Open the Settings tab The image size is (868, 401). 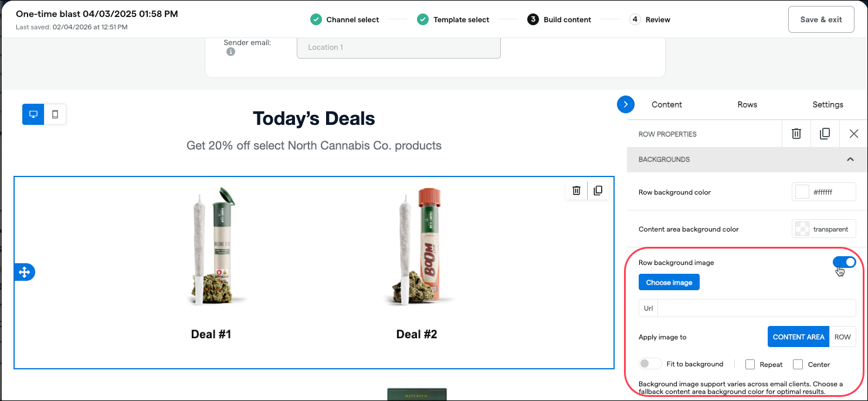(x=828, y=104)
